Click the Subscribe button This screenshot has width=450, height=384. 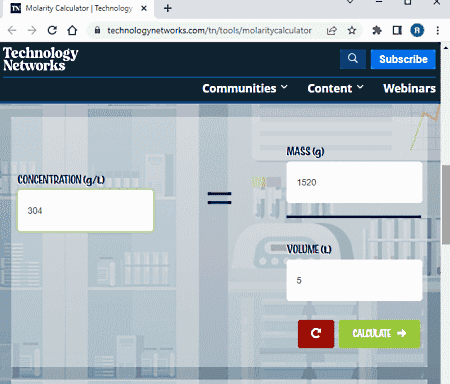click(403, 59)
